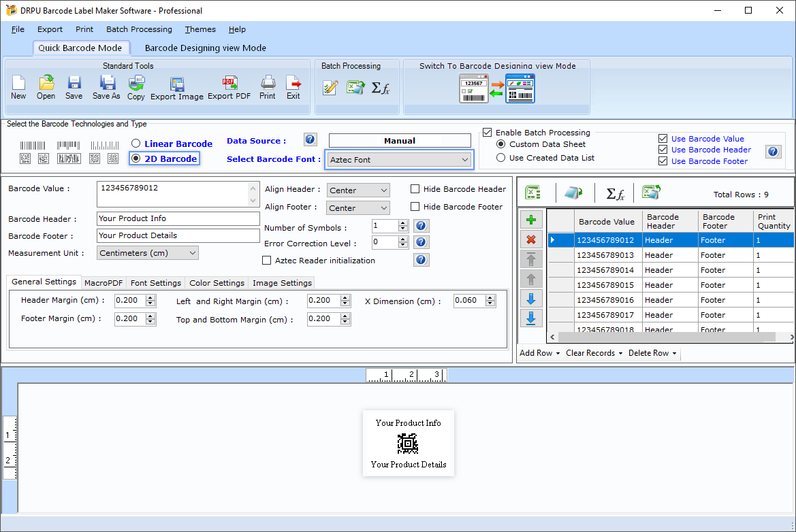Viewport: 796px width, 532px height.
Task: Click Excel import icon in Batch Processing group
Action: click(355, 88)
